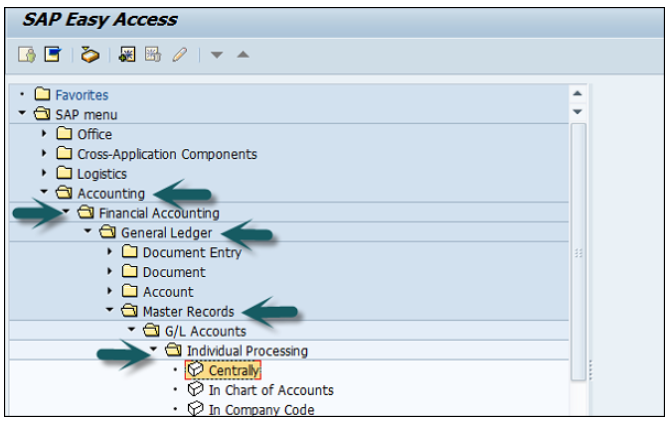This screenshot has height=422, width=670.
Task: Expand the Office folder node
Action: point(44,134)
